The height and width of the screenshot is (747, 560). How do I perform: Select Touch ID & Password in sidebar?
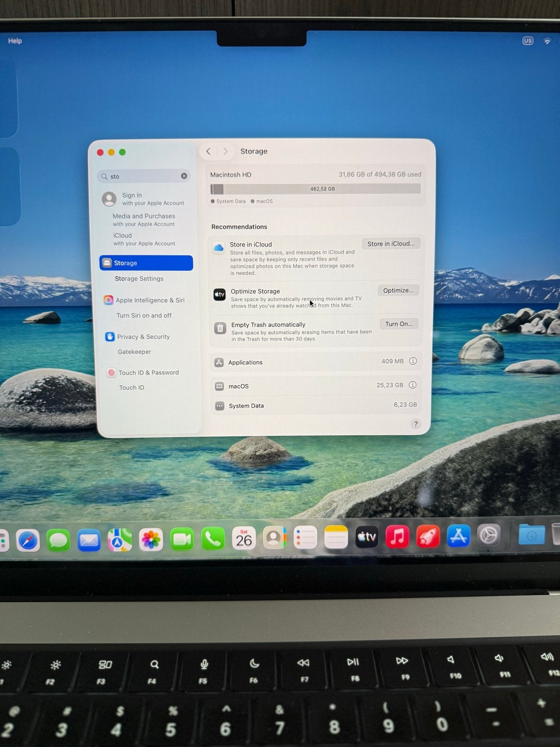(143, 373)
